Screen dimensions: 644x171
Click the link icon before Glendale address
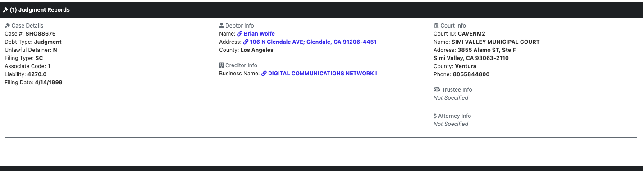coord(246,42)
